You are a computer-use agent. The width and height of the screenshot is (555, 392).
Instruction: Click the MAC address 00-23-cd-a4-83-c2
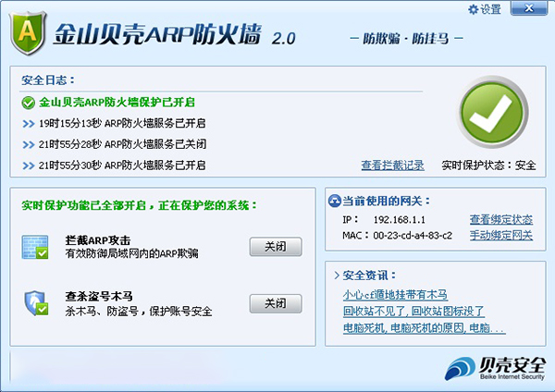tap(413, 236)
